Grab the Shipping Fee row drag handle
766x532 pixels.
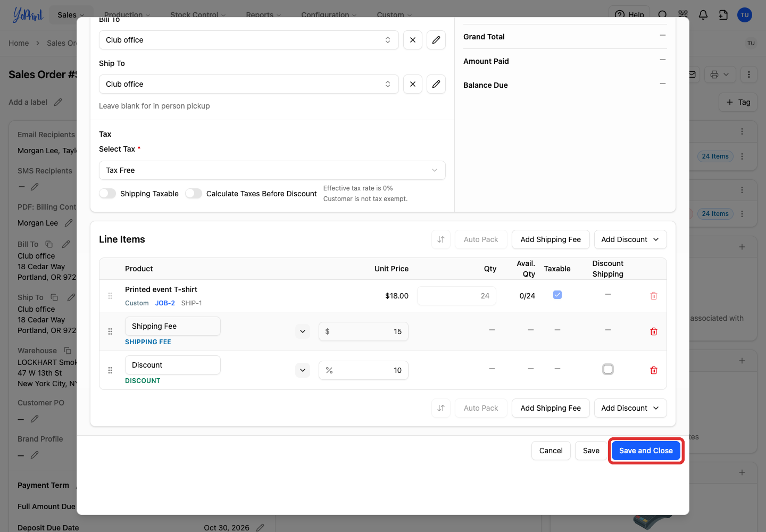click(110, 331)
